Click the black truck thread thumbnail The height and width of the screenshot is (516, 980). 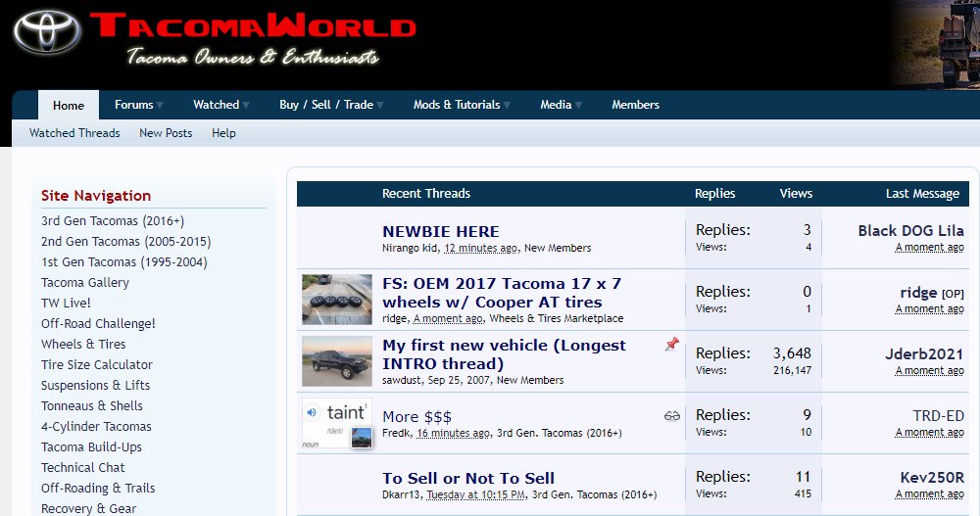pos(337,361)
